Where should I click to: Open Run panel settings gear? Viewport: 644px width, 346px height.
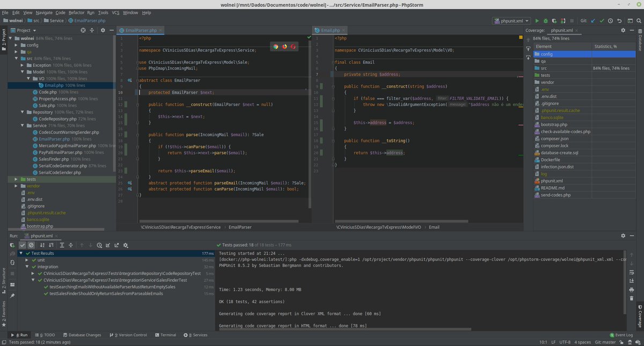623,235
